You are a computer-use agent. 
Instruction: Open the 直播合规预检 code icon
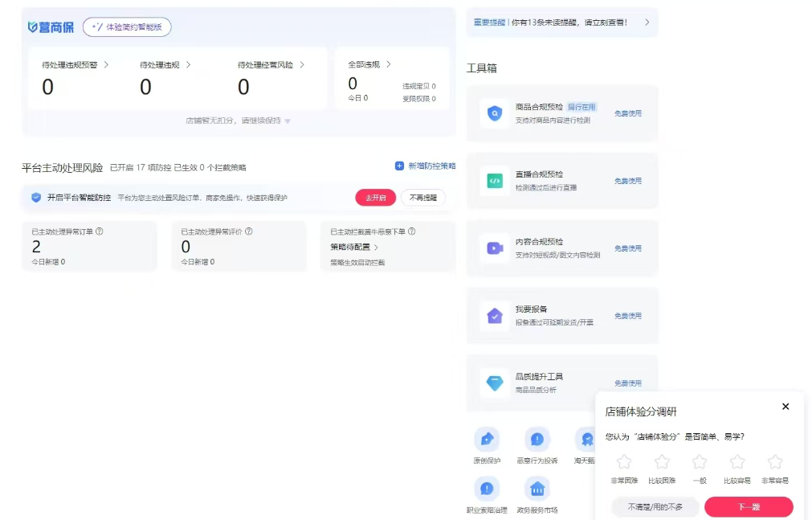pos(495,181)
